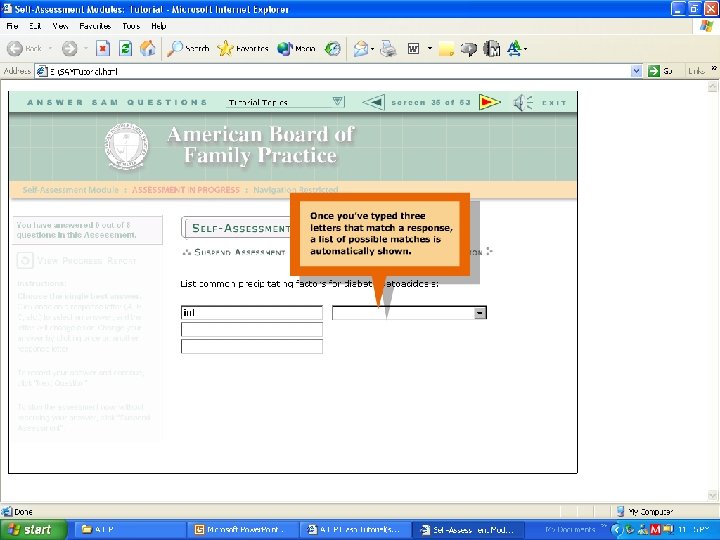
Task: Open Favorites pane with star icon
Action: click(x=242, y=48)
